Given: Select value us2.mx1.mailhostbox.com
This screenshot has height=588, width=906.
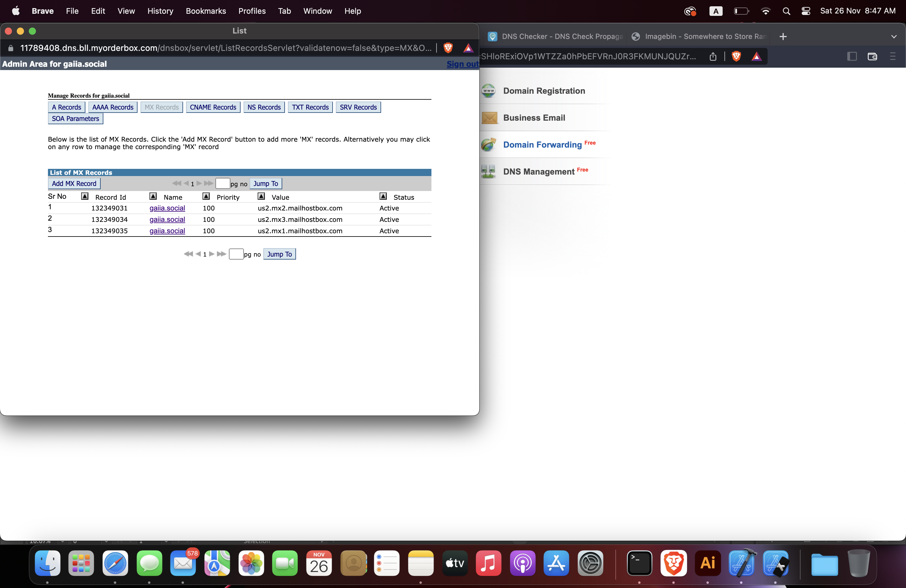Looking at the screenshot, I should 300,231.
